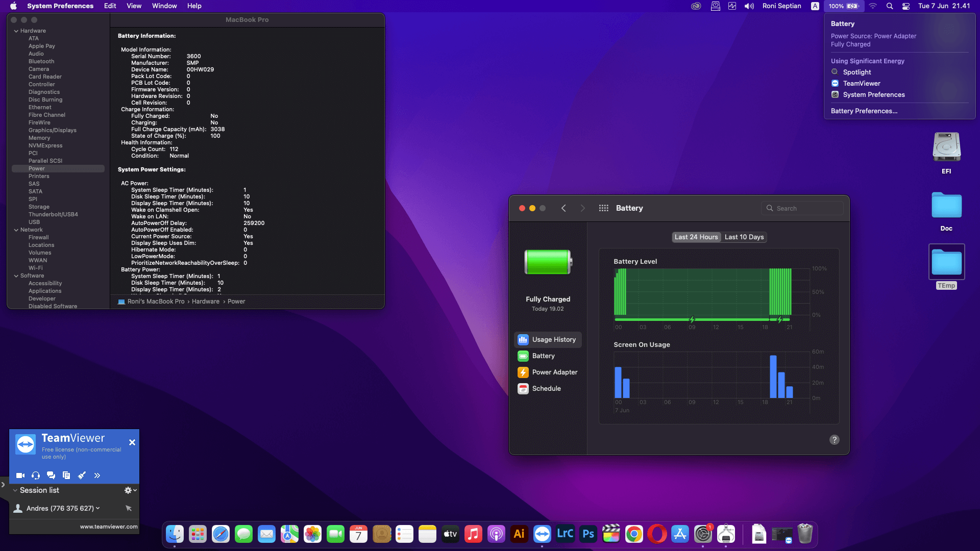
Task: Select Battery item in Battery preferences sidebar
Action: (x=548, y=356)
